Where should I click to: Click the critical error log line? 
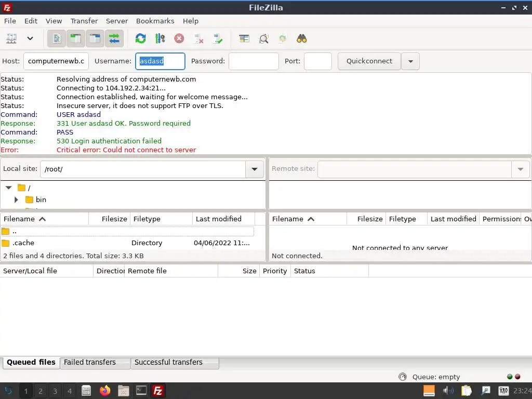click(126, 150)
